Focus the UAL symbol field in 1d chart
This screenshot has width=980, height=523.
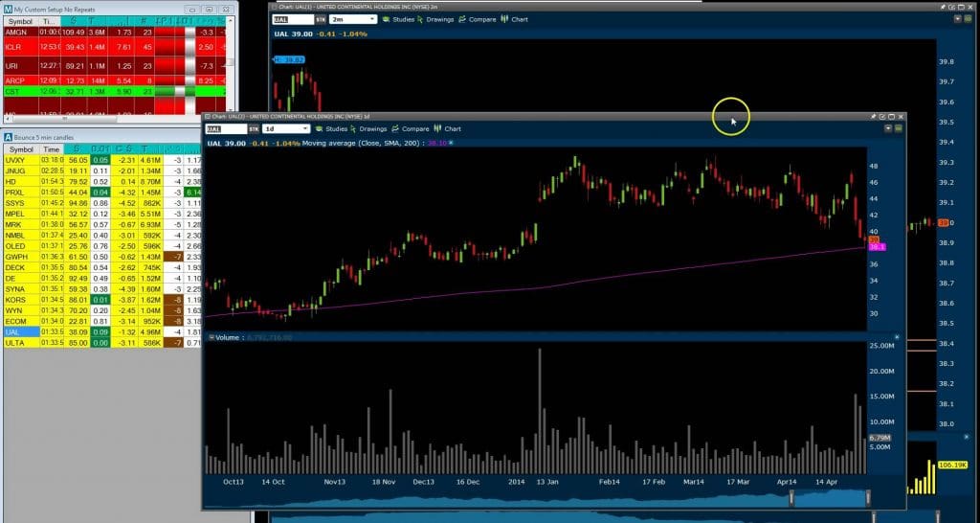pyautogui.click(x=226, y=129)
